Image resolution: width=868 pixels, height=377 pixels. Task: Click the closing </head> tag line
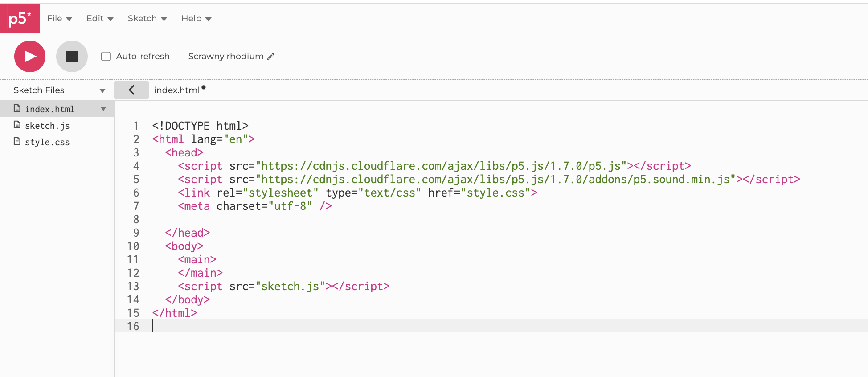point(187,233)
